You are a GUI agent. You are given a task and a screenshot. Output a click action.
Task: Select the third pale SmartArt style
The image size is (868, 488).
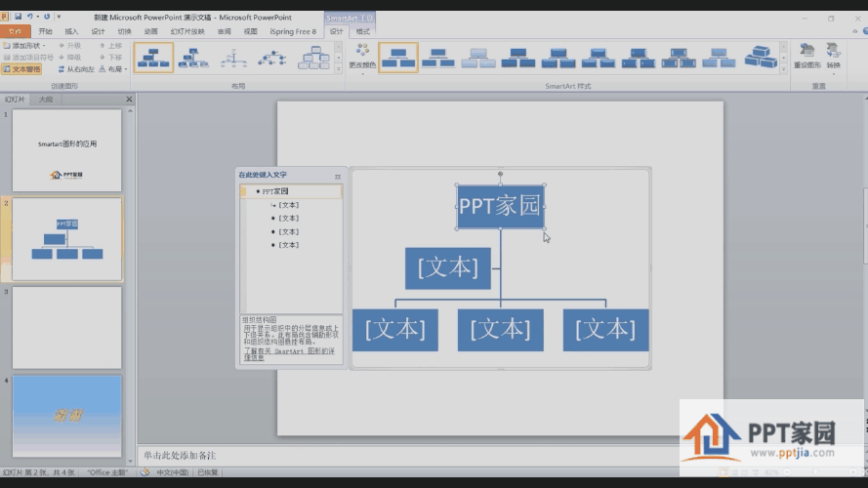pyautogui.click(x=478, y=58)
